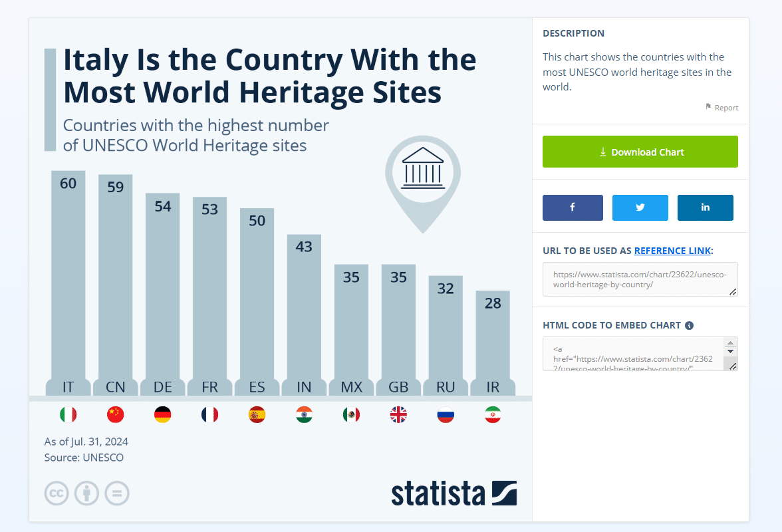Select the United Kingdom flag icon
782x532 pixels.
398,414
